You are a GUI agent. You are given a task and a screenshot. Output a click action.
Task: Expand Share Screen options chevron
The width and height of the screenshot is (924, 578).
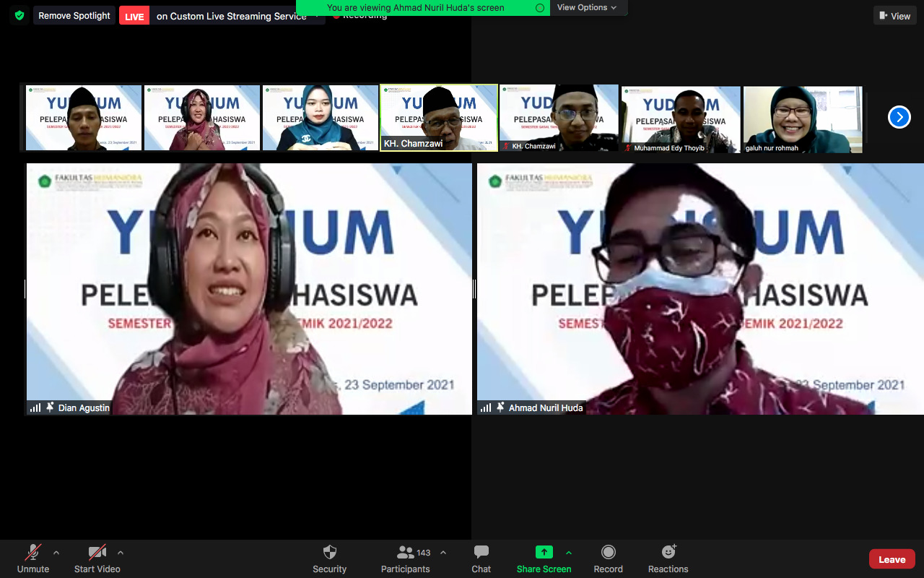pyautogui.click(x=569, y=553)
